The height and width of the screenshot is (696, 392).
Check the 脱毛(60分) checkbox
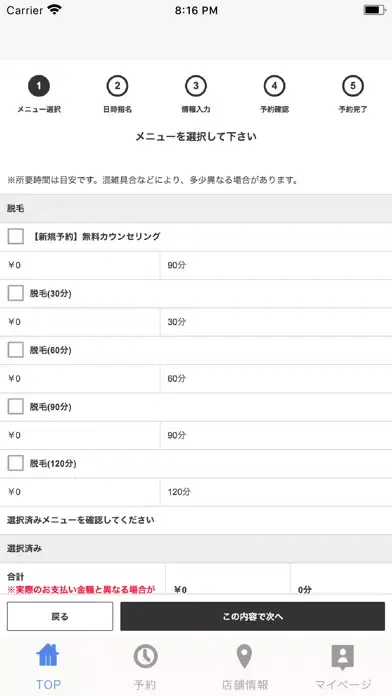[x=16, y=350]
